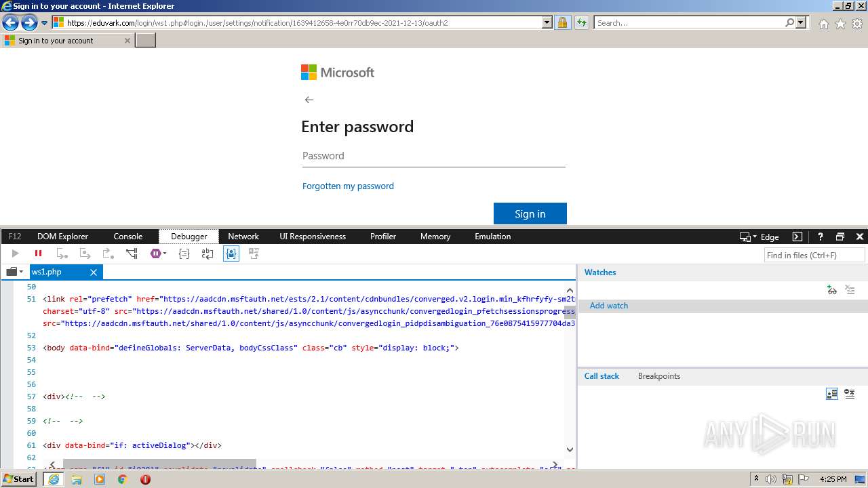Switch to the Console tab

128,237
